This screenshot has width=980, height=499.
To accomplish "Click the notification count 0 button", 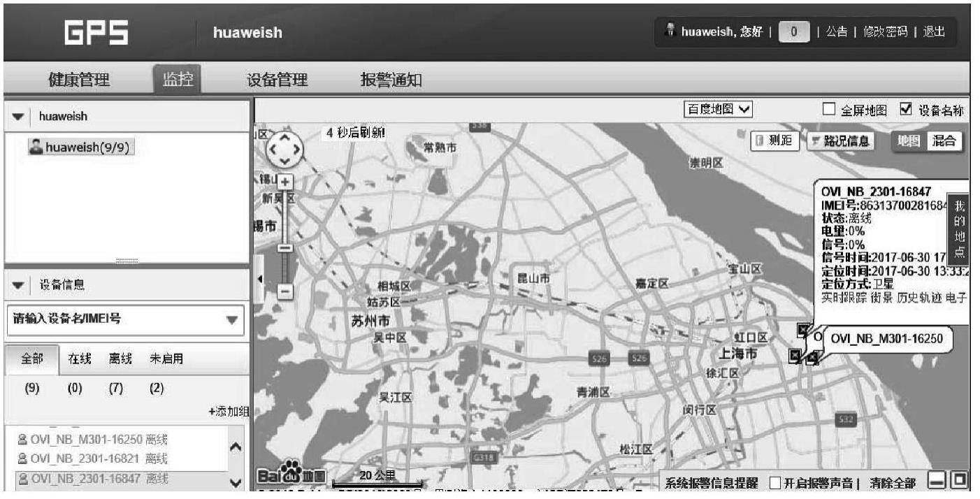I will tap(794, 31).
